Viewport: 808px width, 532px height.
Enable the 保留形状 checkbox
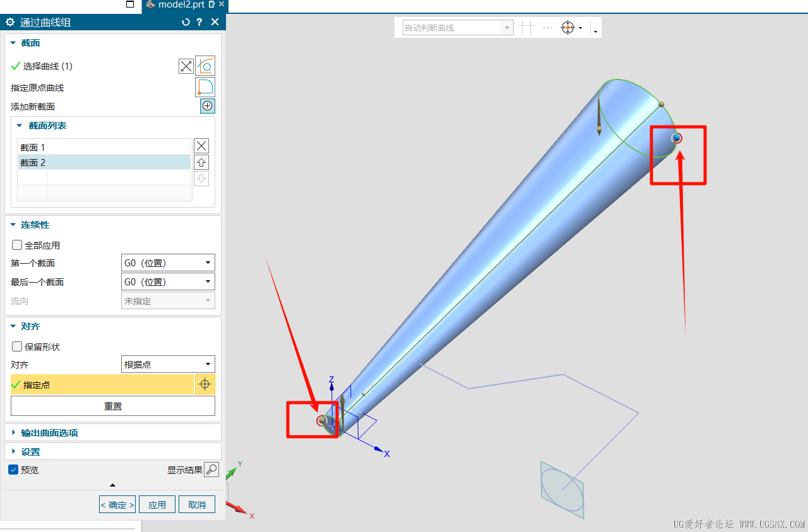(17, 346)
